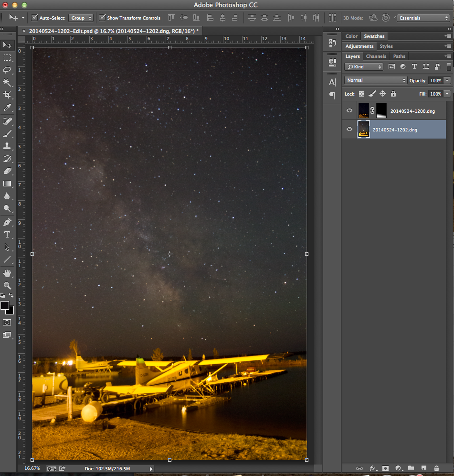Select the 20140524-1200.dng layer mask thumbnail
This screenshot has height=476, width=454.
[381, 110]
